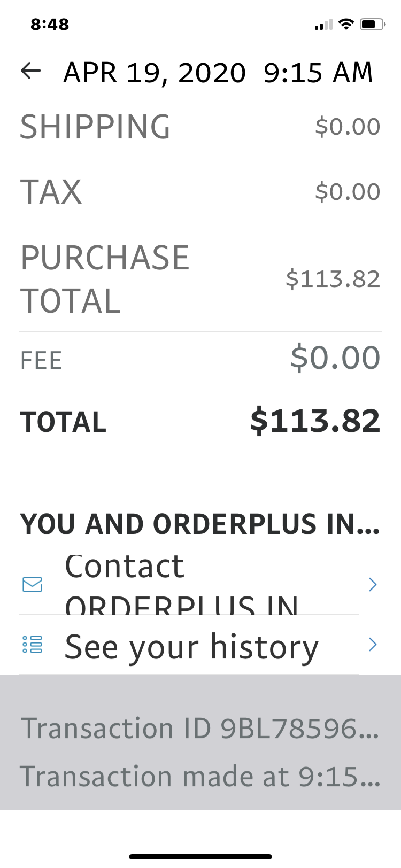401x868 pixels.
Task: Select See your history row
Action: (x=200, y=645)
